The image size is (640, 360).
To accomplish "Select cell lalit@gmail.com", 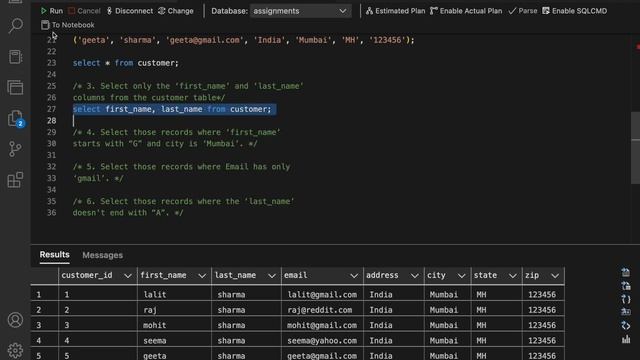I will click(322, 294).
